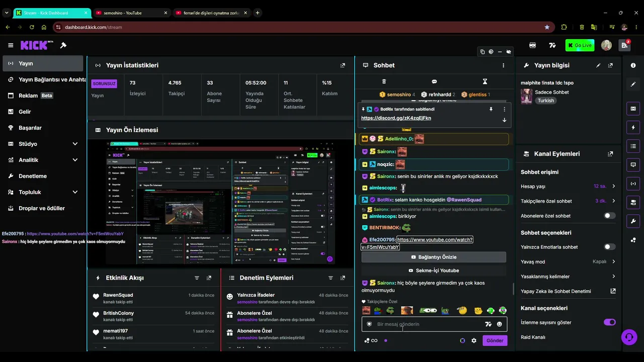Pop out the Kanal Eylemleri panel
This screenshot has width=644, height=362.
point(610,154)
